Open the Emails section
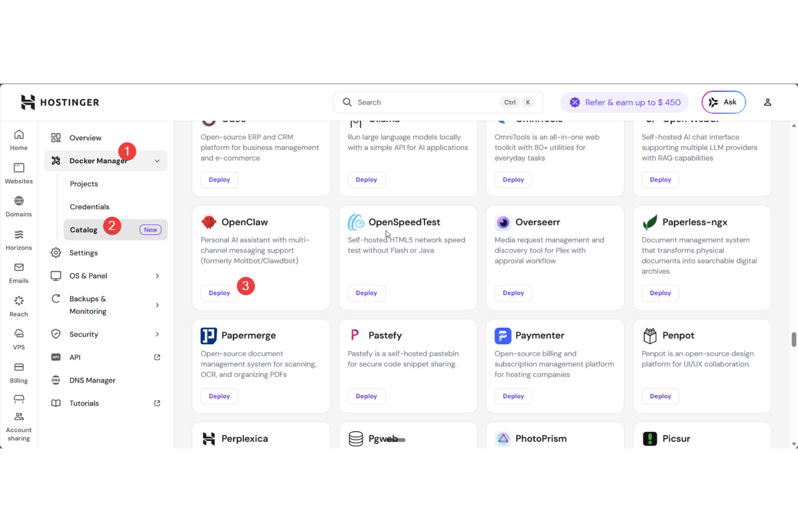Image resolution: width=798 pixels, height=532 pixels. click(x=18, y=272)
